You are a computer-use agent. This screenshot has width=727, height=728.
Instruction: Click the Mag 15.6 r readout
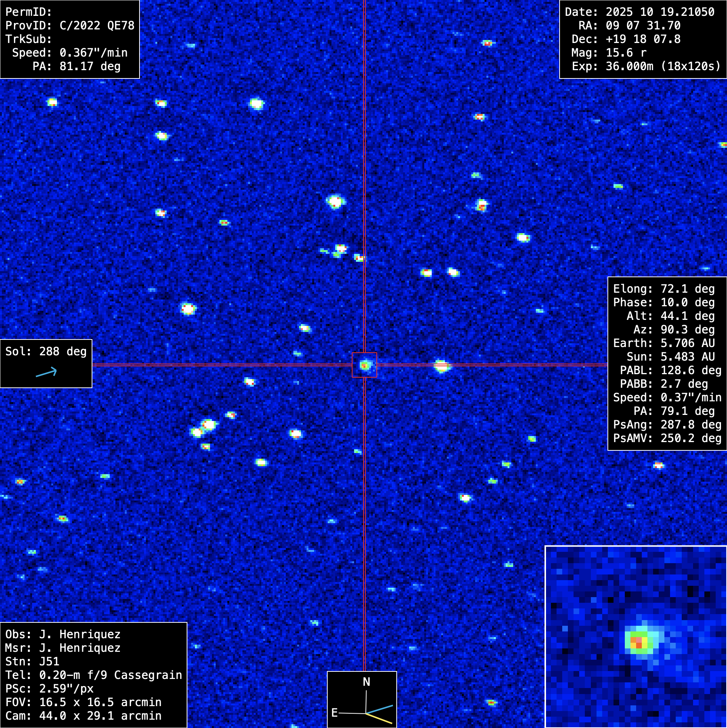pyautogui.click(x=626, y=53)
